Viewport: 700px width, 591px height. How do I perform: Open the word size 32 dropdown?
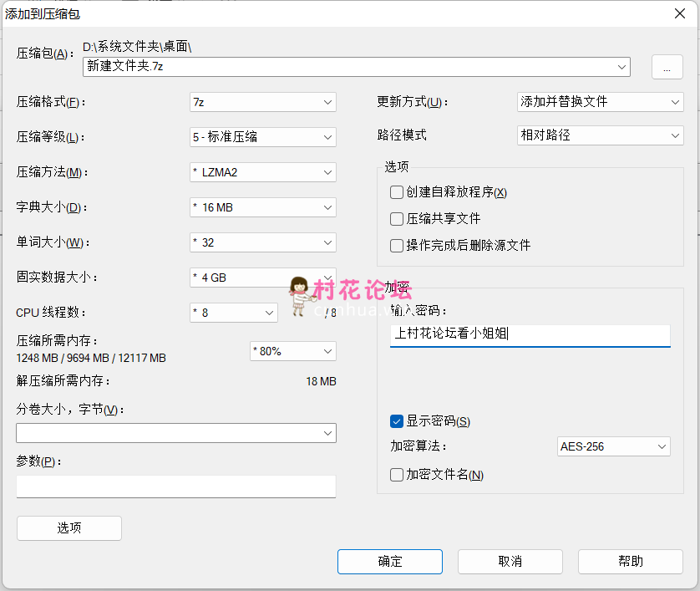tap(262, 242)
